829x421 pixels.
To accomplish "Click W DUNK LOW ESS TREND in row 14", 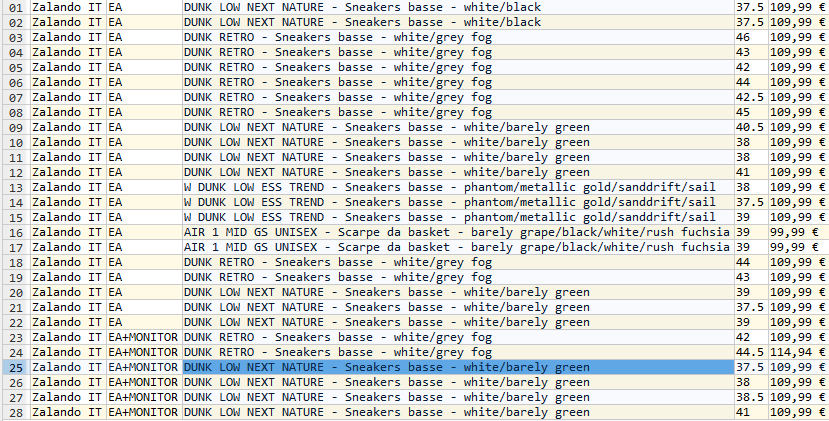I will coord(458,202).
